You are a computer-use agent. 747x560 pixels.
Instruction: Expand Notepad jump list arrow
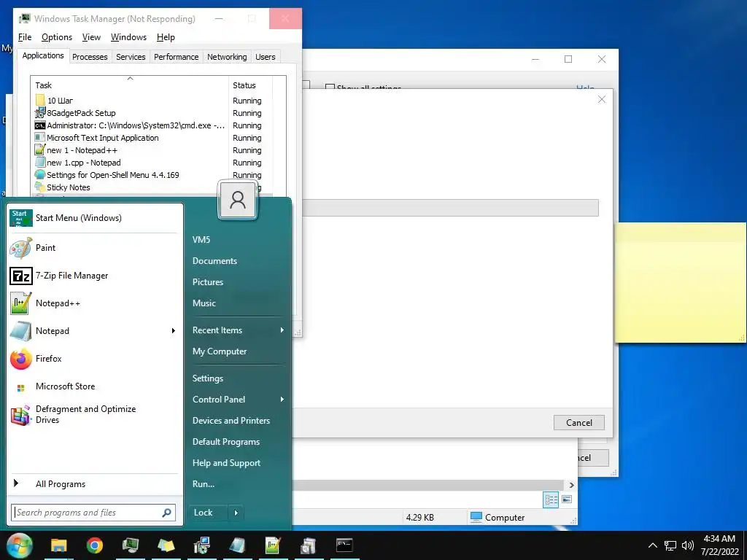(174, 330)
